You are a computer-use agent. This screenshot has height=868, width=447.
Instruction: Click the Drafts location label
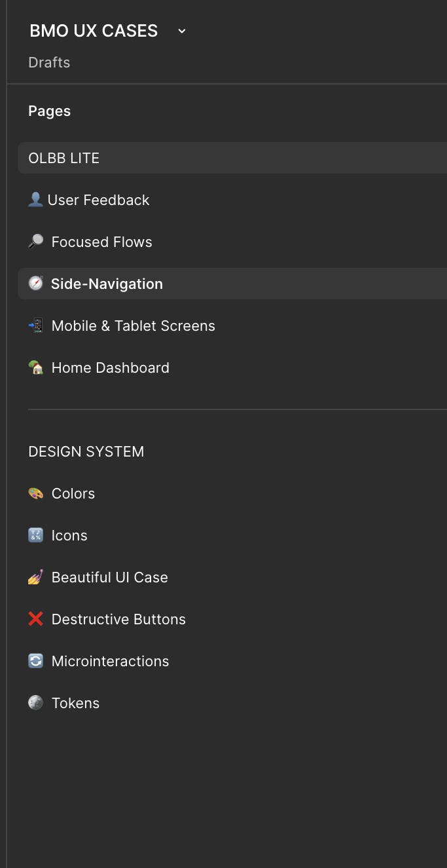(49, 62)
